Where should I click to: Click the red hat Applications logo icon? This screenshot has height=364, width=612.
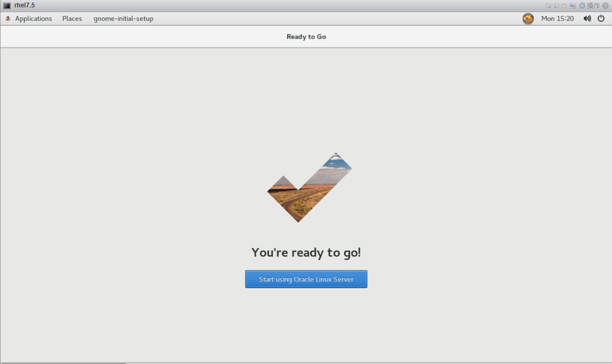click(8, 19)
